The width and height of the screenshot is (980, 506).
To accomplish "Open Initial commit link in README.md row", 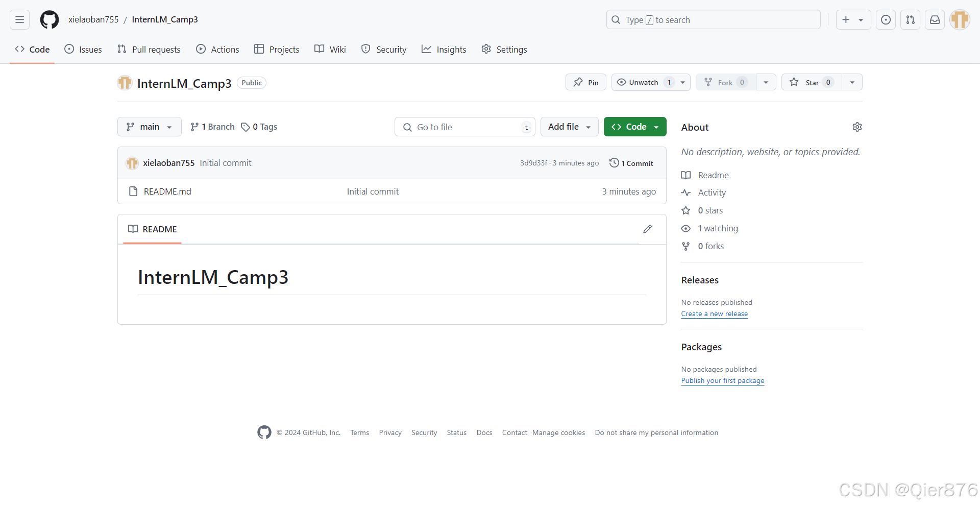I will (373, 191).
